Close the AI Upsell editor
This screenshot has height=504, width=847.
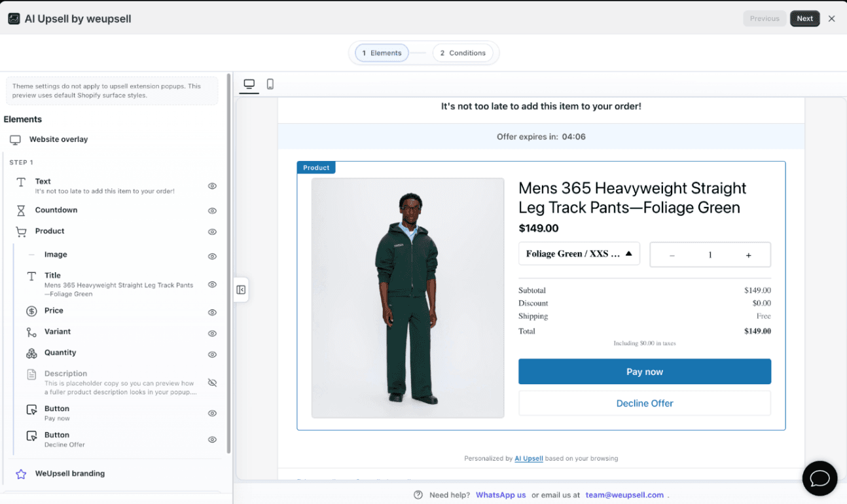pyautogui.click(x=831, y=18)
